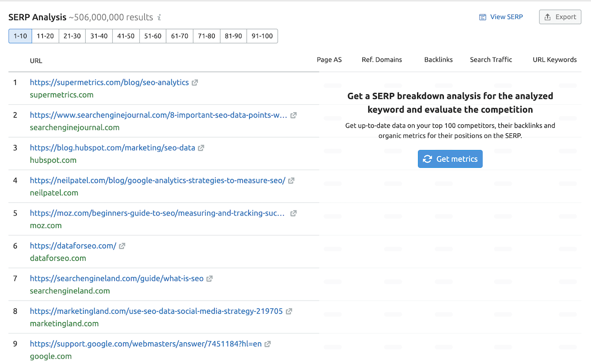Image resolution: width=591 pixels, height=364 pixels.
Task: Select the 1-10 results range tab
Action: [x=20, y=36]
